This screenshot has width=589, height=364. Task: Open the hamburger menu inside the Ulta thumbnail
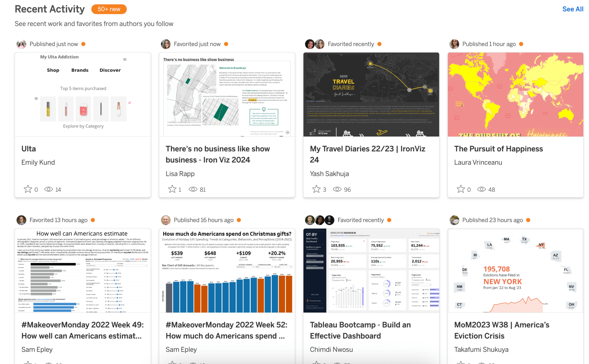[x=125, y=59]
